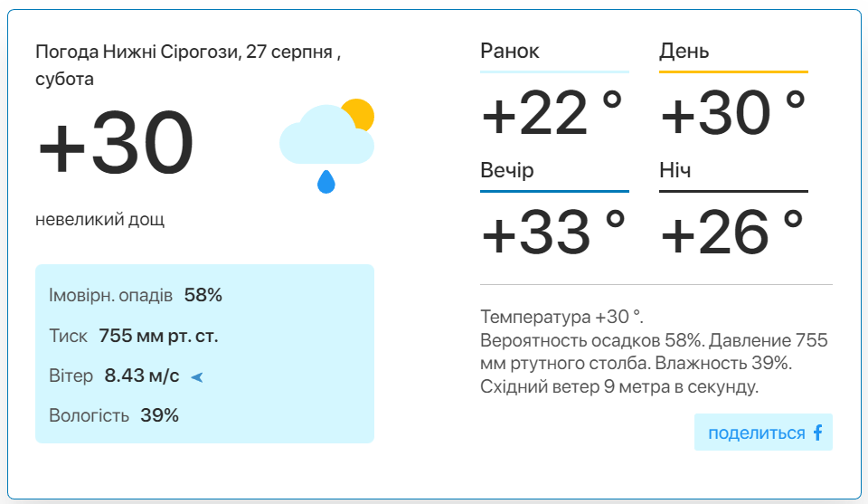The image size is (868, 504).
Task: Click the cloud with rain weather icon
Action: click(x=326, y=146)
